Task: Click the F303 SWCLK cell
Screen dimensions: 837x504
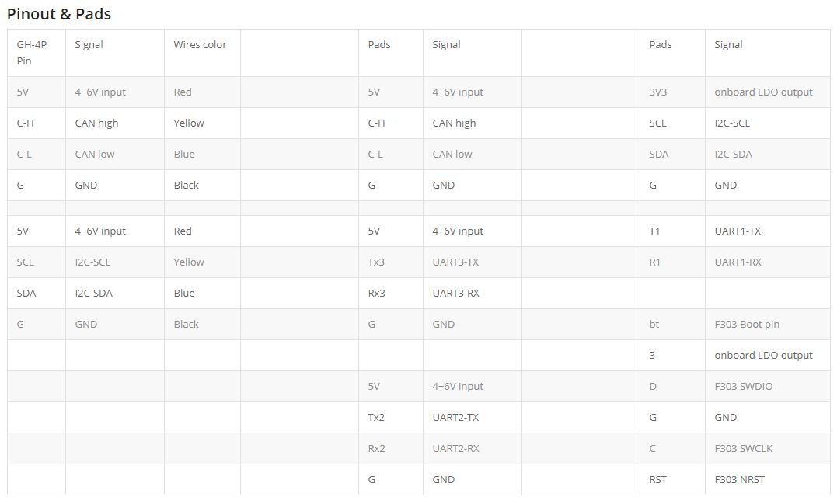Action: pyautogui.click(x=767, y=448)
